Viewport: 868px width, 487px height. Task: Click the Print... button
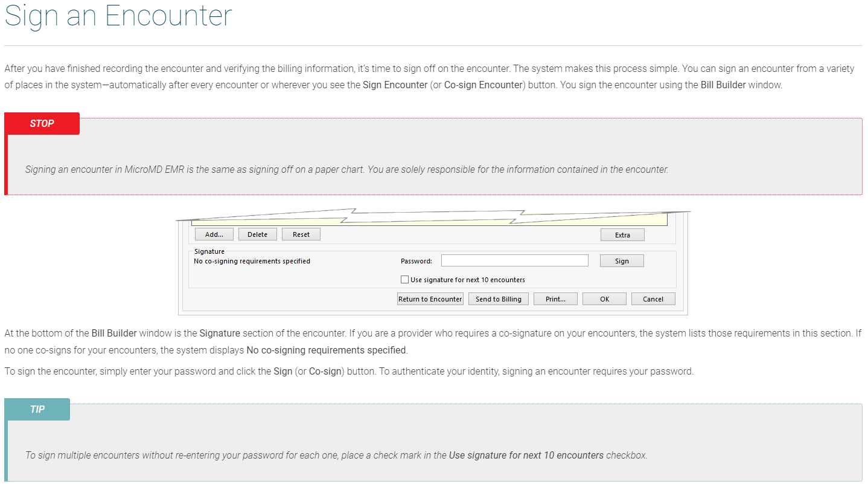tap(555, 299)
